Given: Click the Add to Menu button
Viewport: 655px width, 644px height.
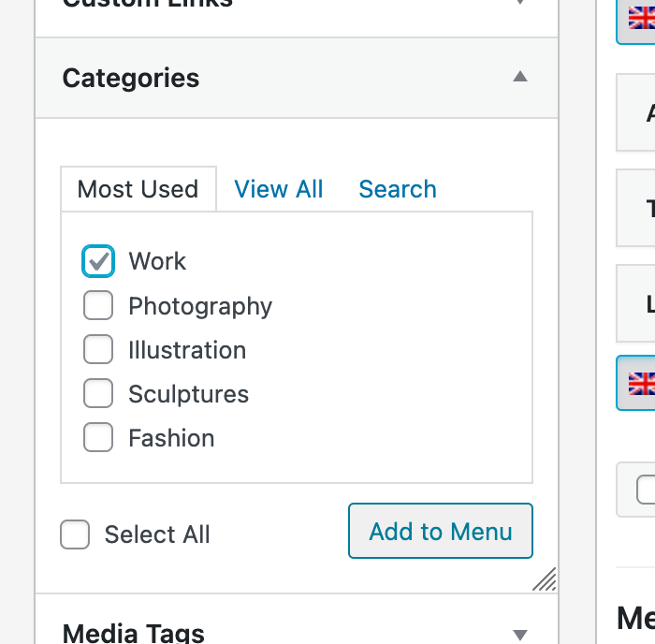Looking at the screenshot, I should click(441, 531).
